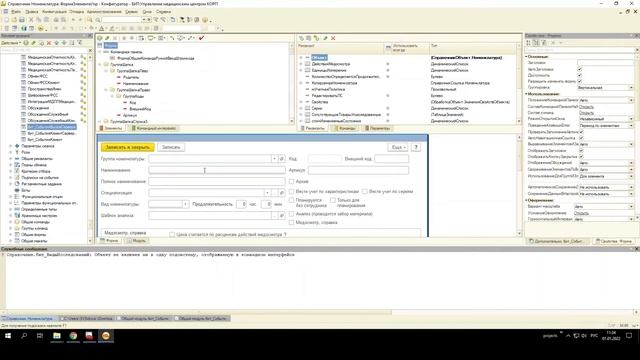Click the clear search X in configuration tree
The image size is (640, 360).
[x=90, y=50]
